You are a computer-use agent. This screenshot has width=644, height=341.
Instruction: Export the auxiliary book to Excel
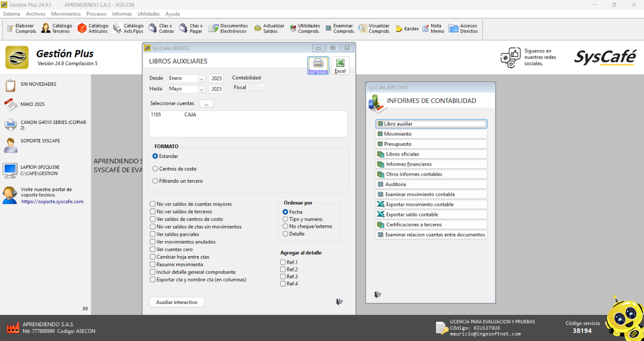(x=340, y=65)
